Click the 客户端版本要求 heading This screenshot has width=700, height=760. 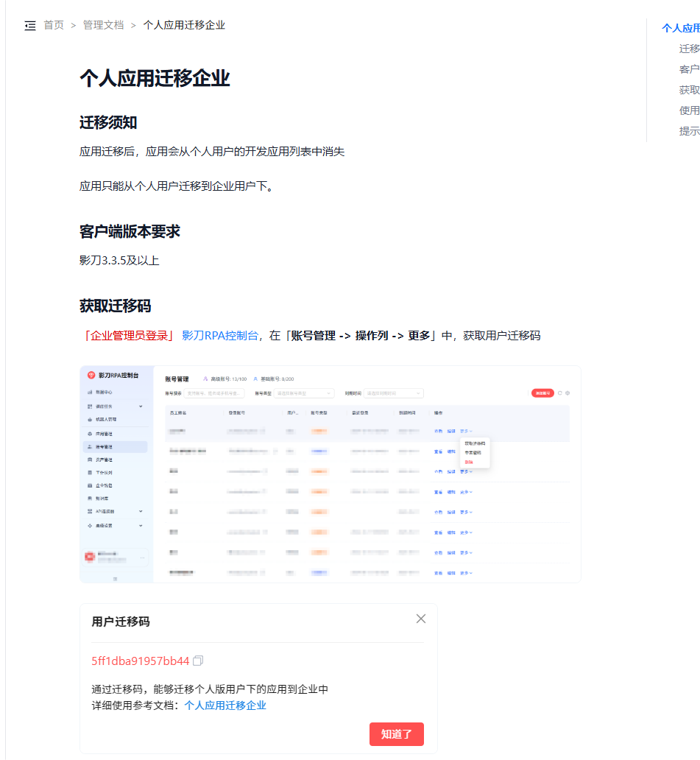coord(130,232)
